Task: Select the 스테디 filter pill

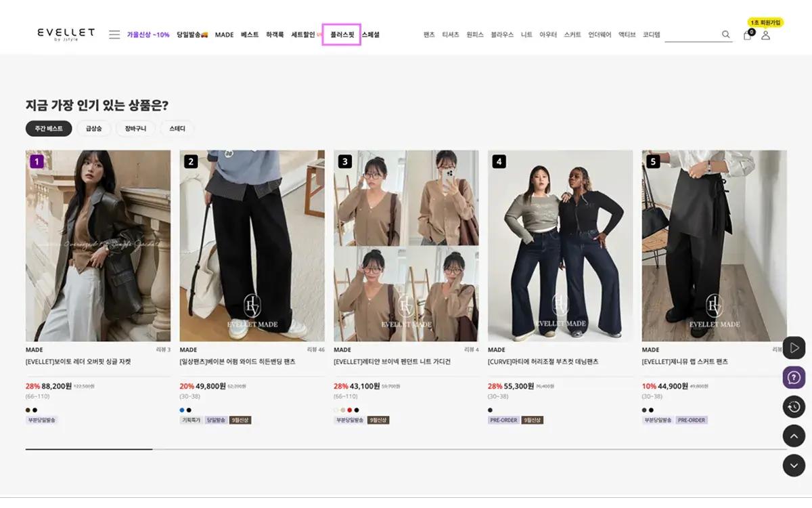Action: pyautogui.click(x=176, y=128)
